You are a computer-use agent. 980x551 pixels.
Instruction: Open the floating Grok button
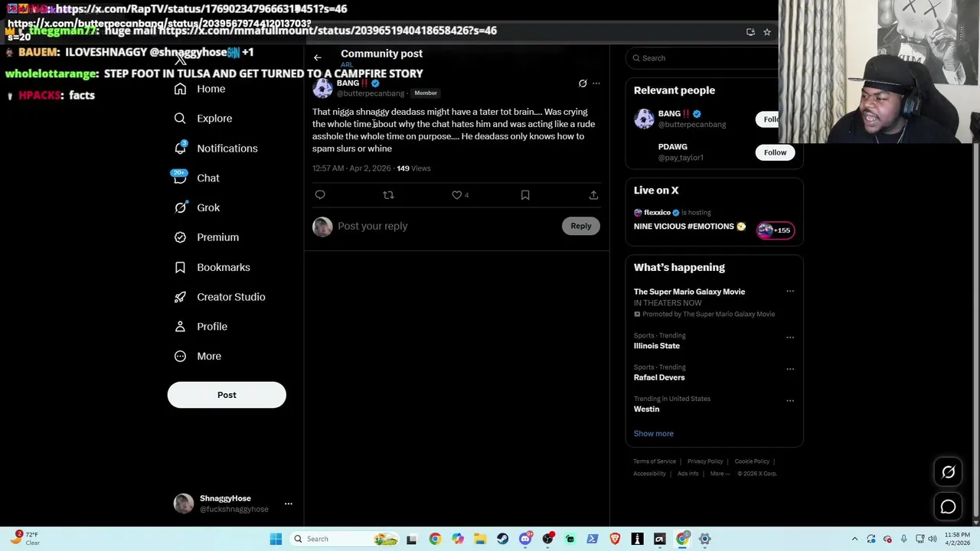point(948,472)
